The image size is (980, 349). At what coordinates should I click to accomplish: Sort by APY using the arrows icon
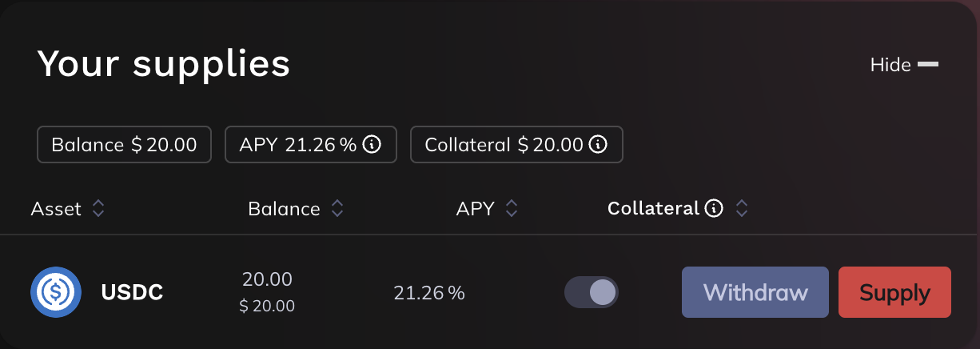[x=512, y=209]
